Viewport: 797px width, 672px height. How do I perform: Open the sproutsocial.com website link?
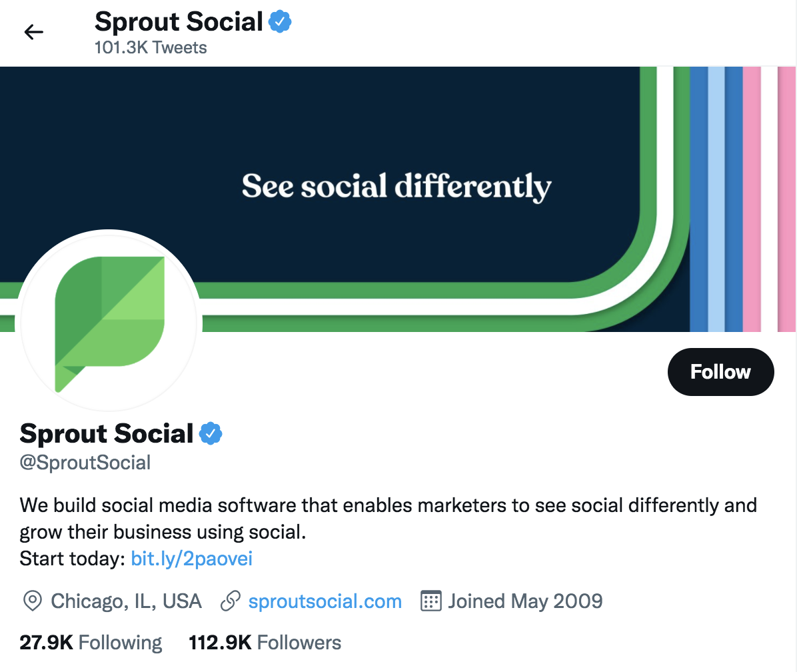pos(325,601)
